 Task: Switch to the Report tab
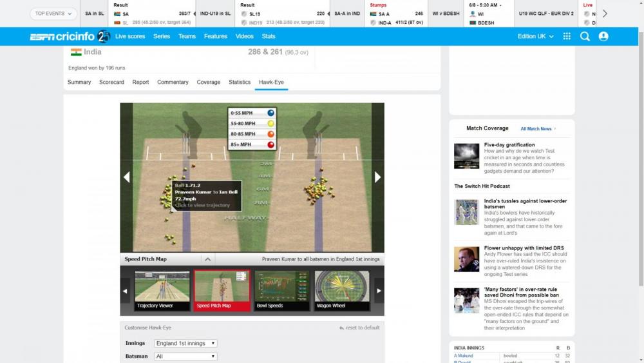click(x=140, y=83)
